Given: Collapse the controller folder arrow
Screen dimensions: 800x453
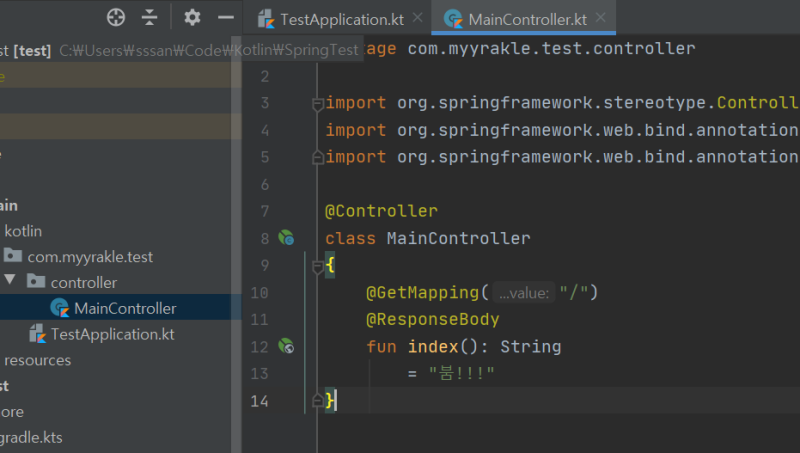Looking at the screenshot, I should 10,282.
